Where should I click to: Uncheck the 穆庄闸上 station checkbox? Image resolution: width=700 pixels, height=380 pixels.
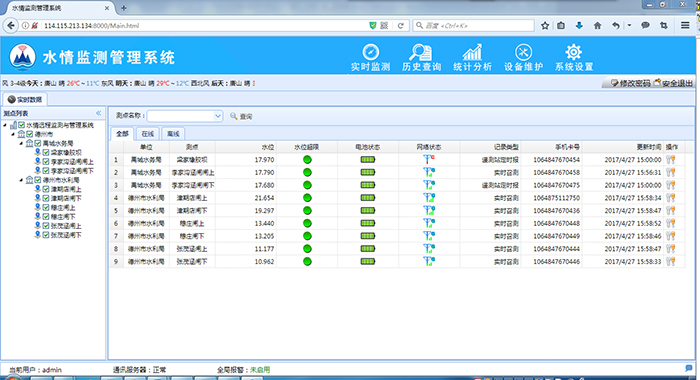point(46,207)
